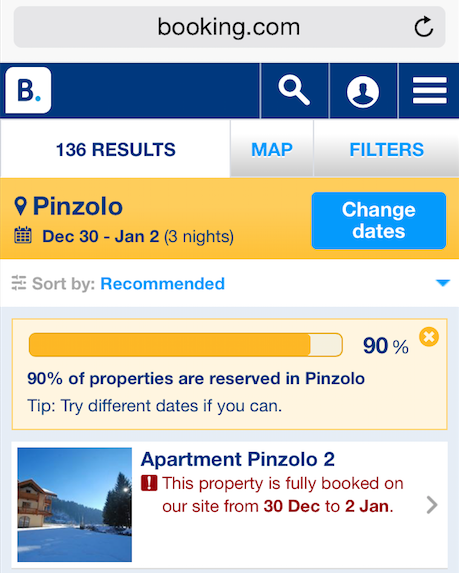The width and height of the screenshot is (459, 573).
Task: Open the user account profile icon
Action: click(363, 91)
